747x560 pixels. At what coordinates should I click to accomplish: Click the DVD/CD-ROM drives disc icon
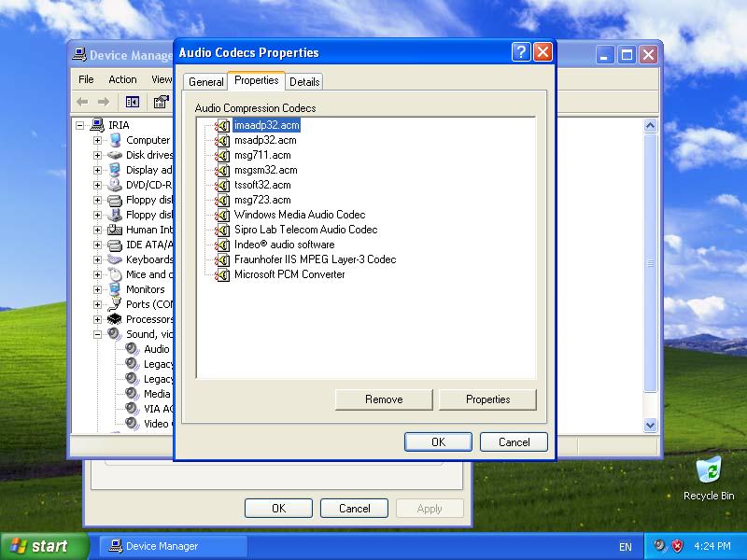115,185
